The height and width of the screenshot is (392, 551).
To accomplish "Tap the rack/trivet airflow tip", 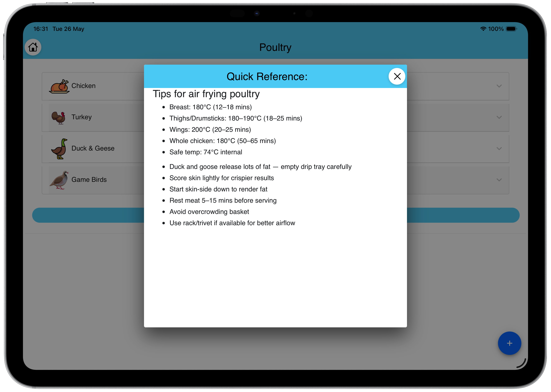I will tap(232, 223).
